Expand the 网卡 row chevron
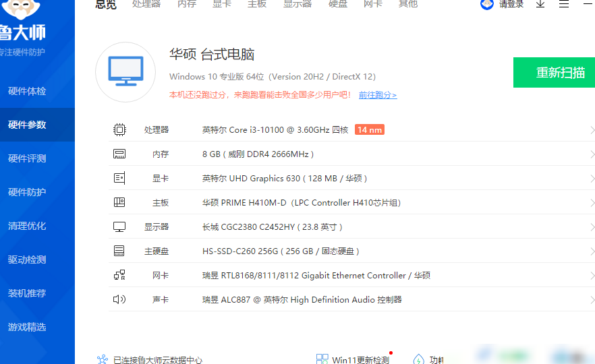The image size is (595, 364). coord(592,276)
